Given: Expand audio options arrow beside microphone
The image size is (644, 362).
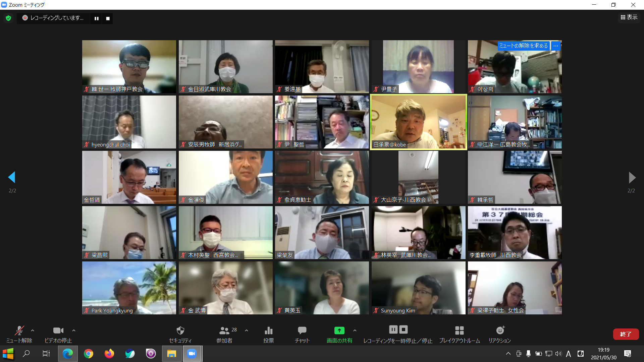Looking at the screenshot, I should [33, 330].
